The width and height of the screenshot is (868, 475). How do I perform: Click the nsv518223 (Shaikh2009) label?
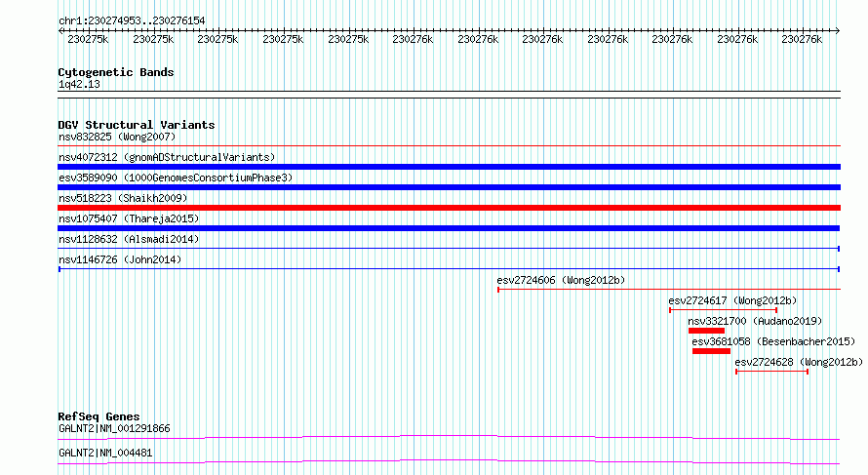123,198
